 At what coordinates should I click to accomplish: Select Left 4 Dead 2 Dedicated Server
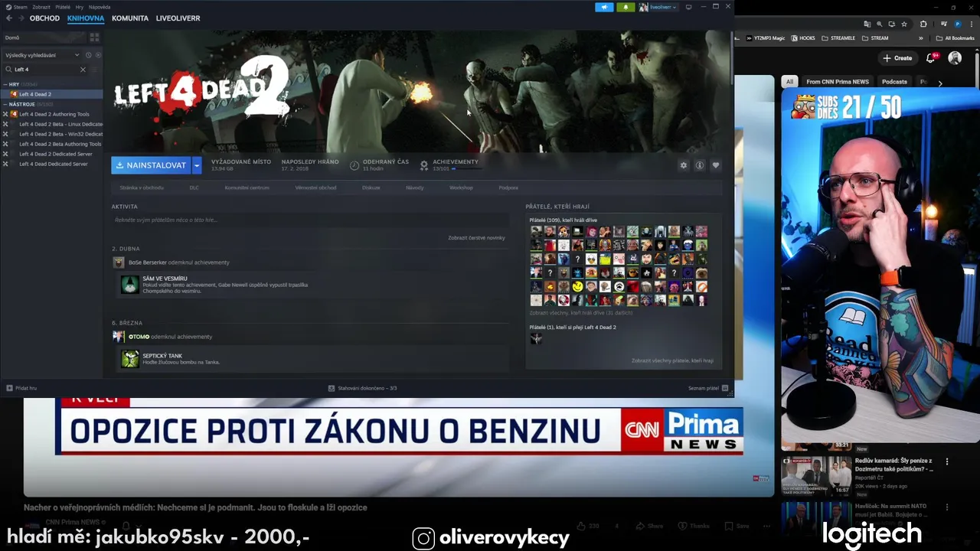51,154
